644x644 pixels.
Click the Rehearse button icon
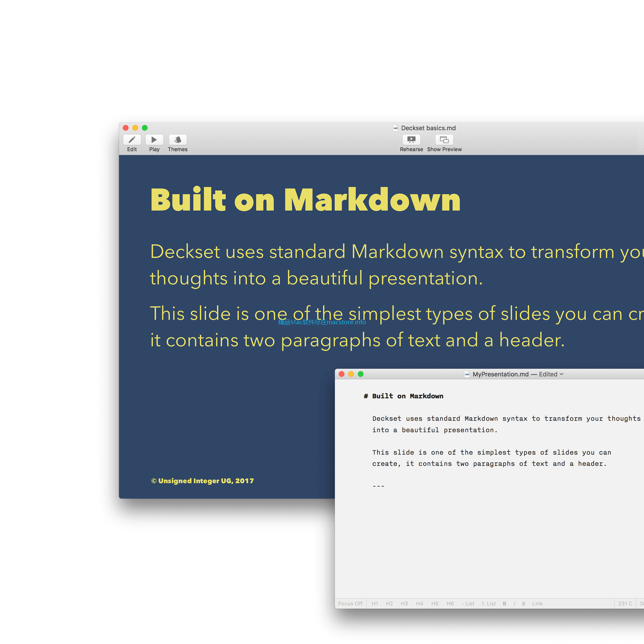(x=411, y=139)
